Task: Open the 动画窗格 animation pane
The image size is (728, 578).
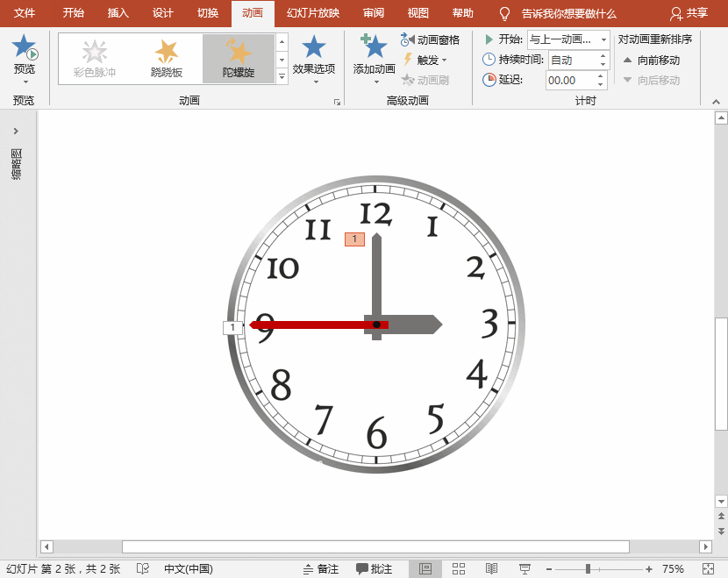Action: click(430, 40)
